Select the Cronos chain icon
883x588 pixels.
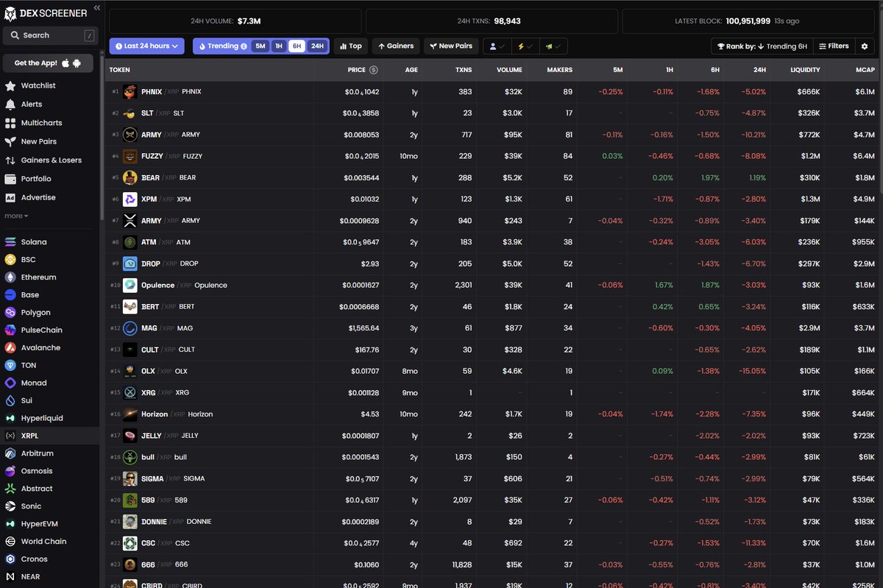(x=10, y=559)
